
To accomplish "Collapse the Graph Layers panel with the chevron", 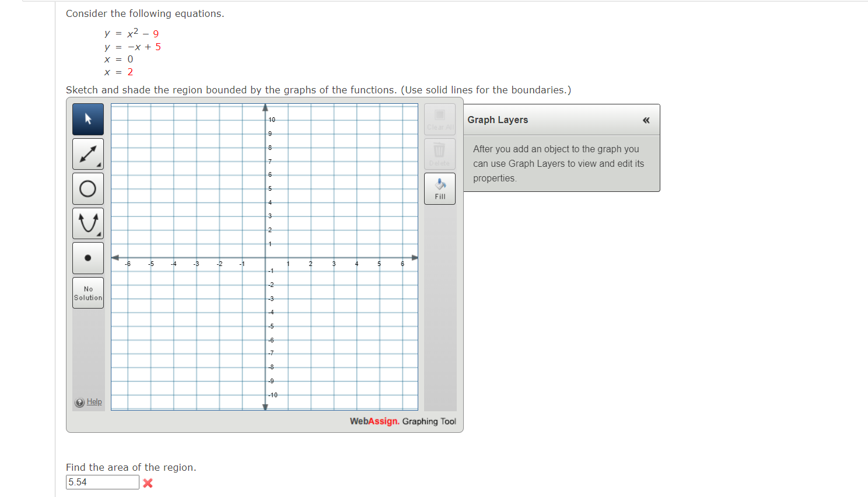I will click(646, 120).
